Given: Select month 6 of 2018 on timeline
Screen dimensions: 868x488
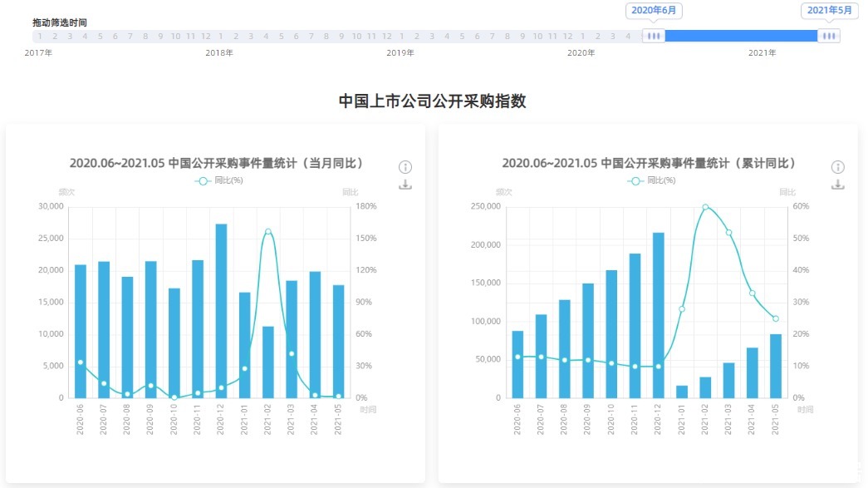Looking at the screenshot, I should (x=296, y=37).
